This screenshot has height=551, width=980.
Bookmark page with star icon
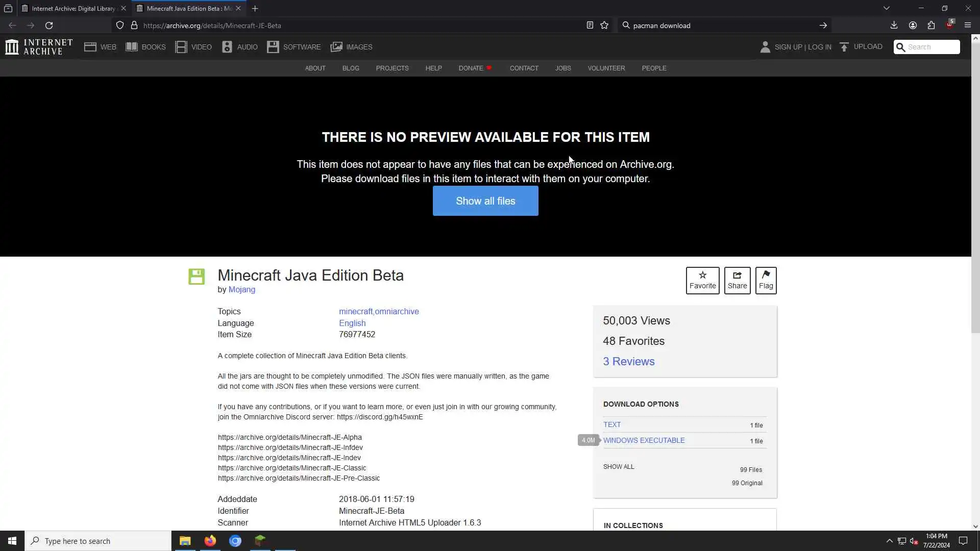coord(604,26)
